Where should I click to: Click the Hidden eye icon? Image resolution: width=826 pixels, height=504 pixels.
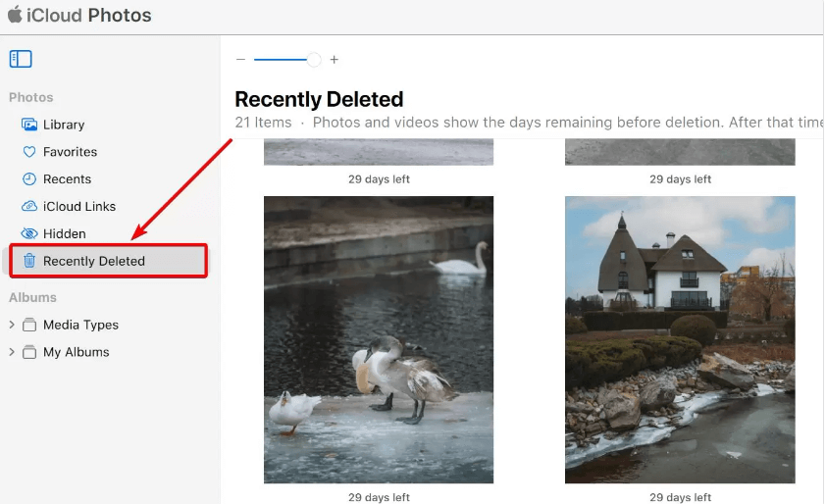coord(29,234)
